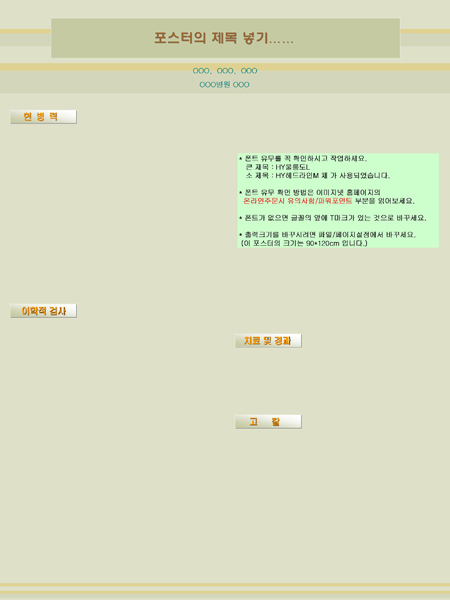Viewport: 450px width, 600px height.
Task: Click the author line OOO, OOO, OOO
Action: point(225,71)
